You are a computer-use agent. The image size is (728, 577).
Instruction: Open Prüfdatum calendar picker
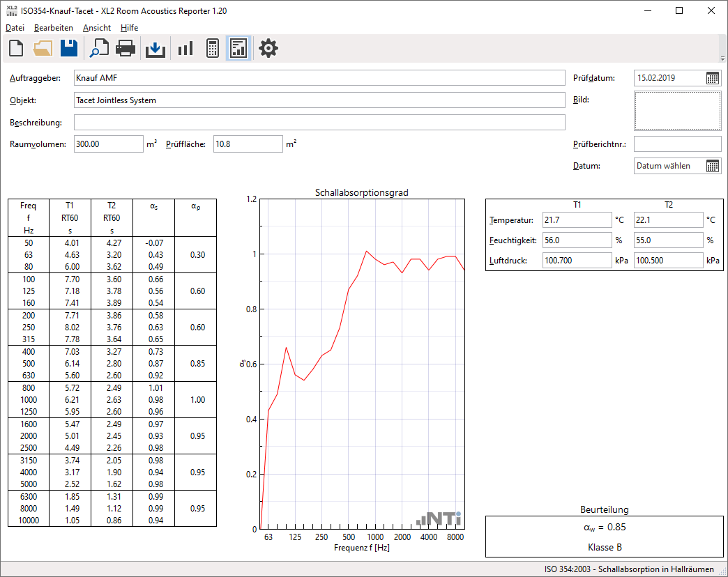pyautogui.click(x=713, y=78)
